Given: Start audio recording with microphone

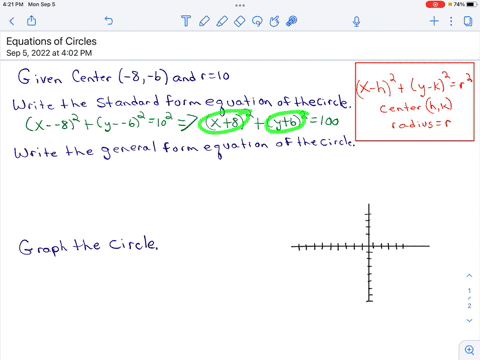Looking at the screenshot, I should click(x=356, y=21).
